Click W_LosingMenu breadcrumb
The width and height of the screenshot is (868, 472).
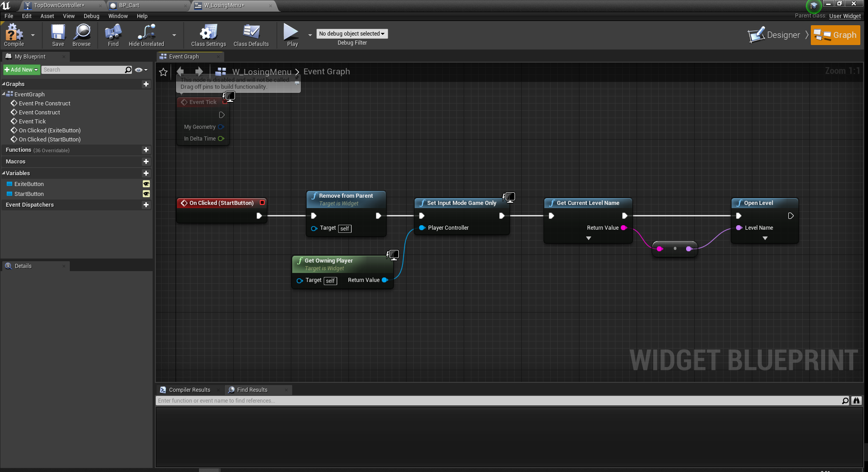[x=262, y=72]
